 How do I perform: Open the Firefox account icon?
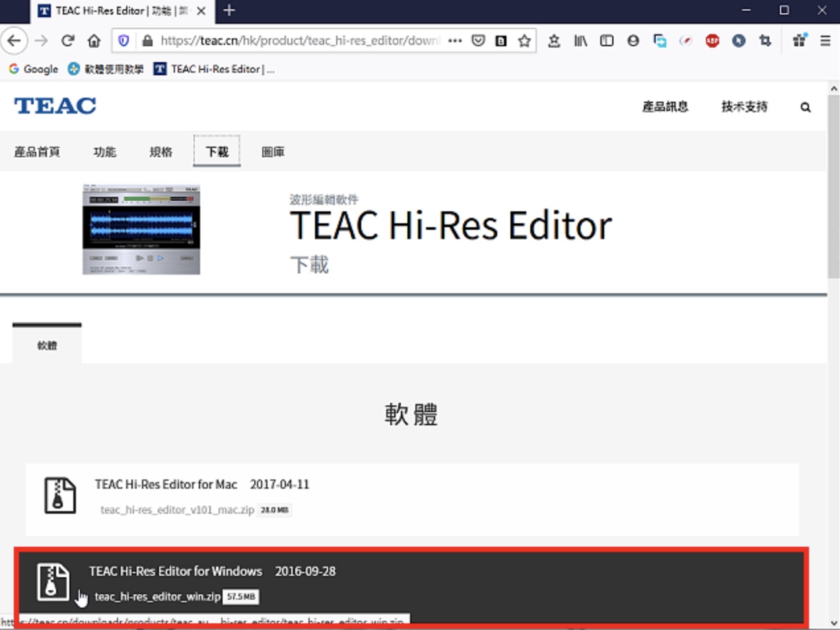pos(633,41)
